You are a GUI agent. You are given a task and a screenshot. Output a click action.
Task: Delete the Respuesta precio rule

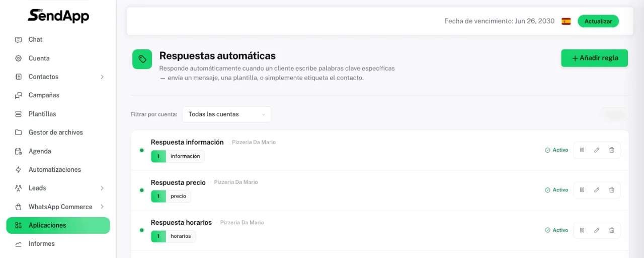pos(612,190)
